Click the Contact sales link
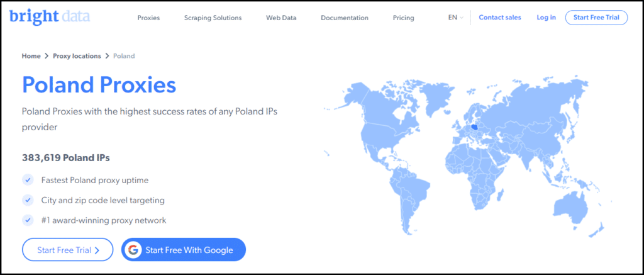 [500, 17]
